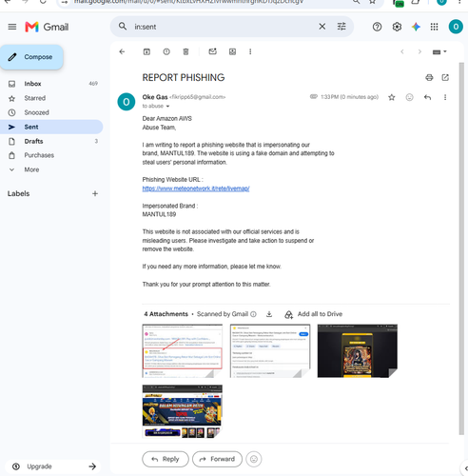Open fourth banner website attachment thumbnail
The image size is (468, 476).
(183, 411)
